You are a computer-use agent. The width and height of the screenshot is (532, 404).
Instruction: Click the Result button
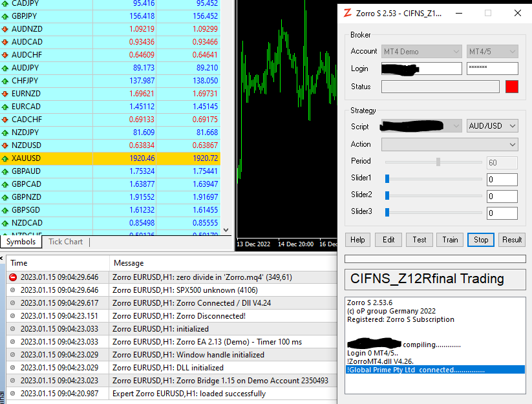511,240
